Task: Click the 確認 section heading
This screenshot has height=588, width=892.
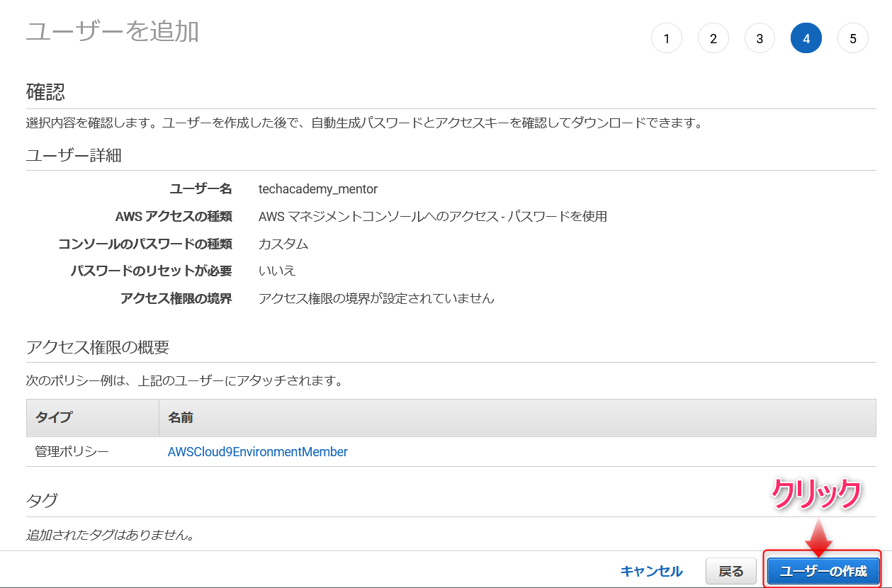Action: tap(45, 91)
